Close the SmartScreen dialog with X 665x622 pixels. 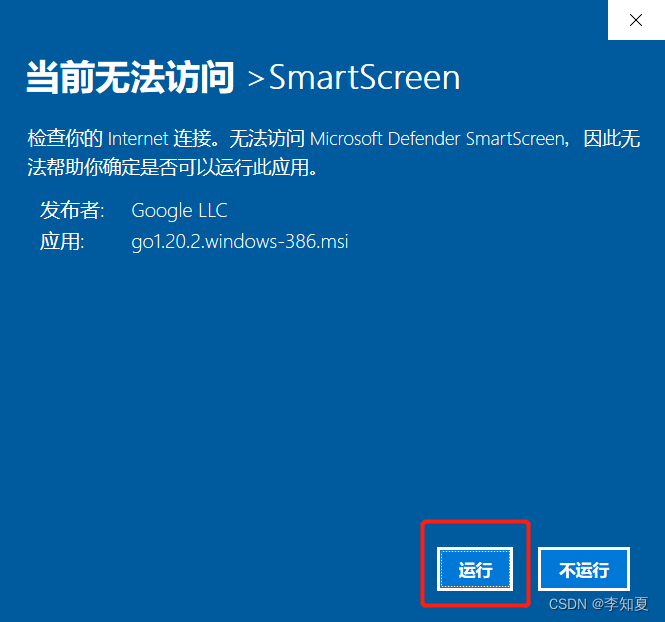[x=636, y=20]
